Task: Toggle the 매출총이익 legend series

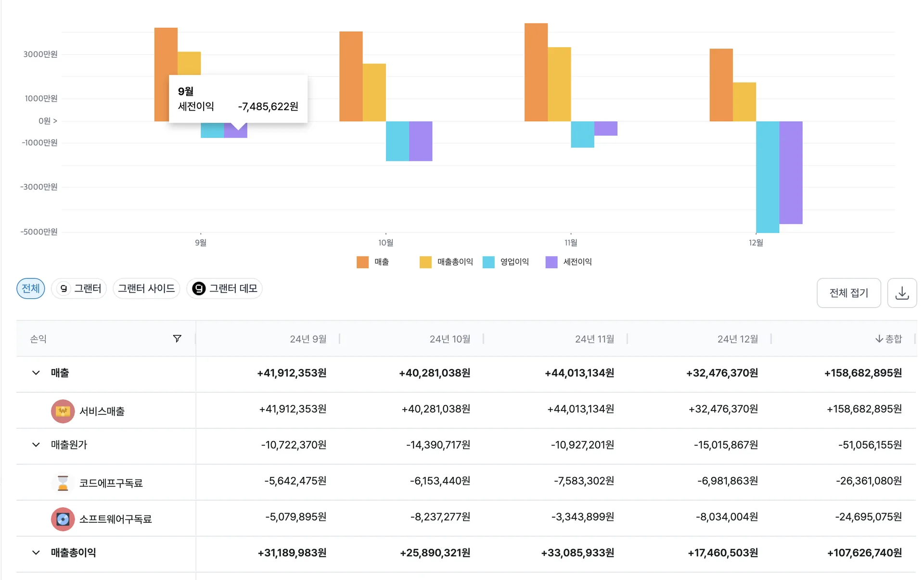Action: 446,262
